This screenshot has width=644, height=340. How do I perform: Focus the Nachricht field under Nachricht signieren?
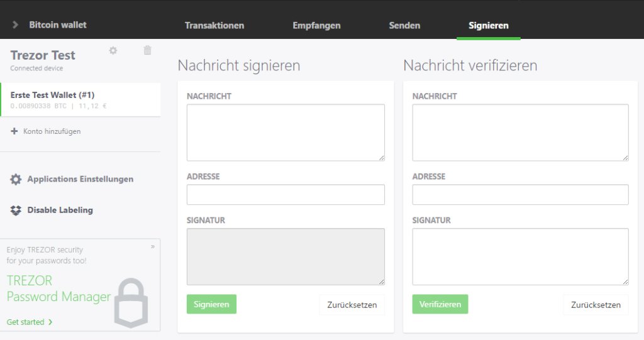(286, 133)
